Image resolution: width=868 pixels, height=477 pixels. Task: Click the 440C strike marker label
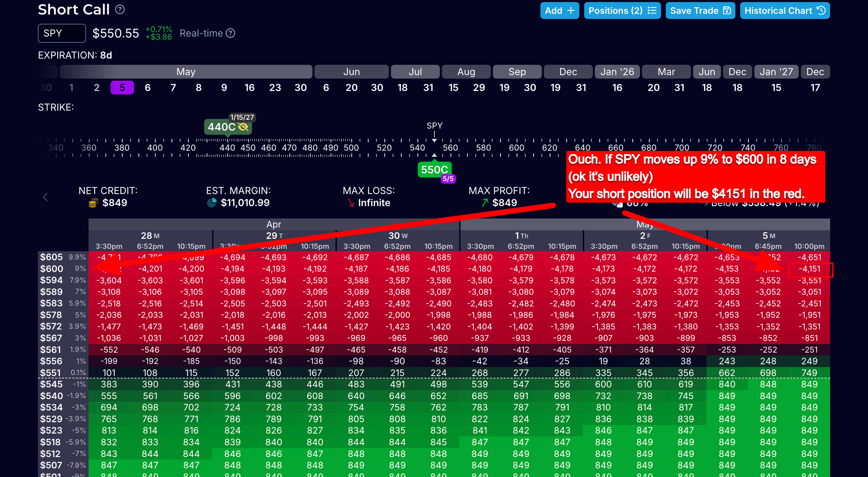[x=221, y=127]
